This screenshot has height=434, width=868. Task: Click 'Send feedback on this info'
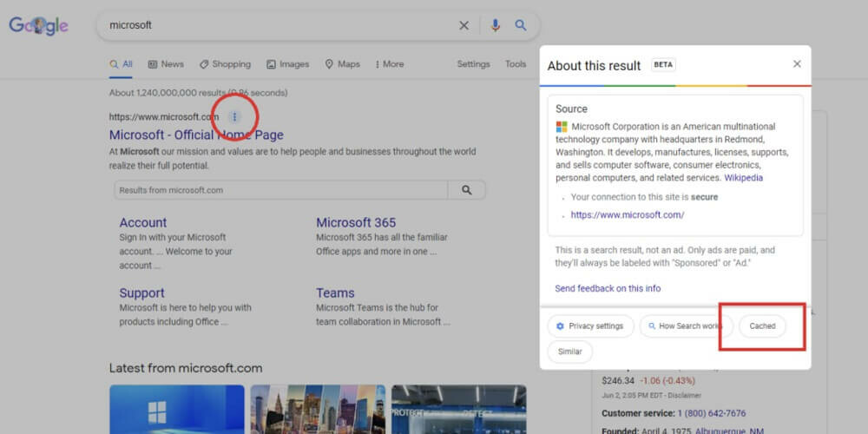(608, 288)
